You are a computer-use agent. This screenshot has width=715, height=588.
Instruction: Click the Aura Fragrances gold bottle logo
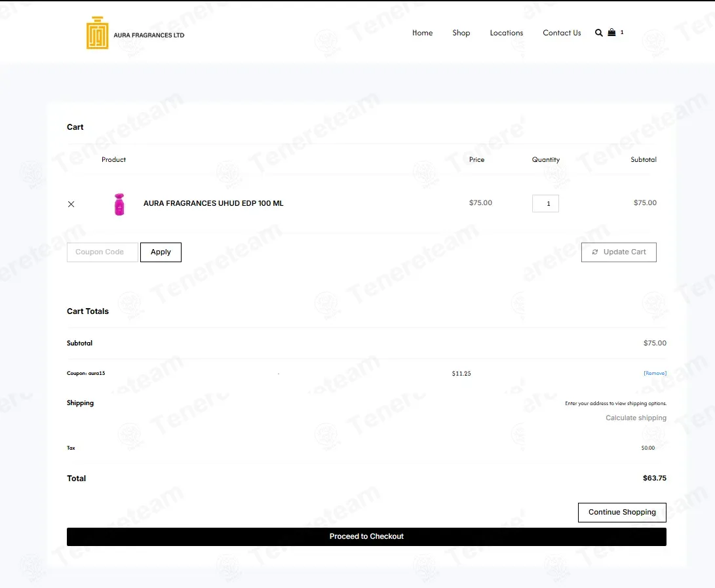click(97, 33)
